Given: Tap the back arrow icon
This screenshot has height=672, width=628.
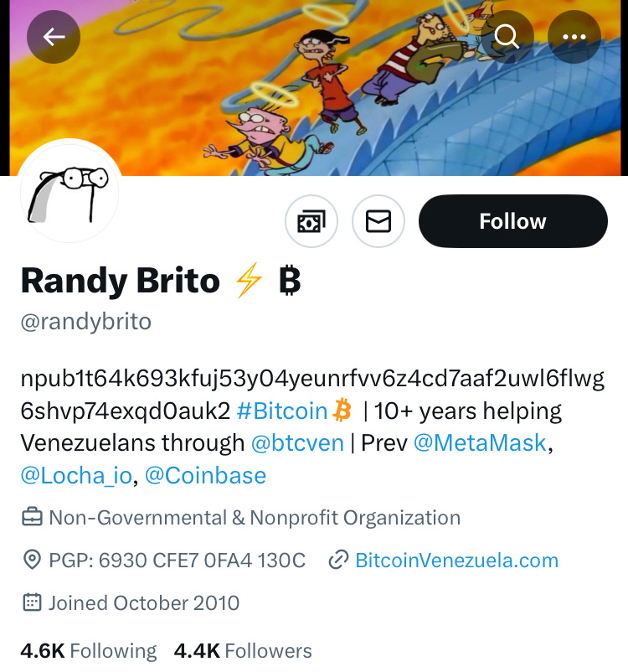Looking at the screenshot, I should pyautogui.click(x=54, y=37).
